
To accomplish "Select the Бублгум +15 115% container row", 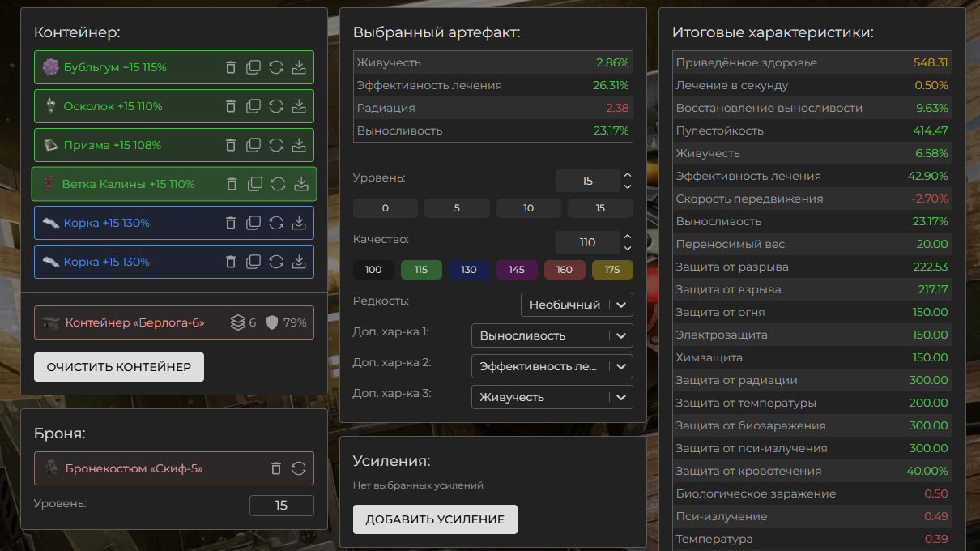I will click(x=174, y=67).
